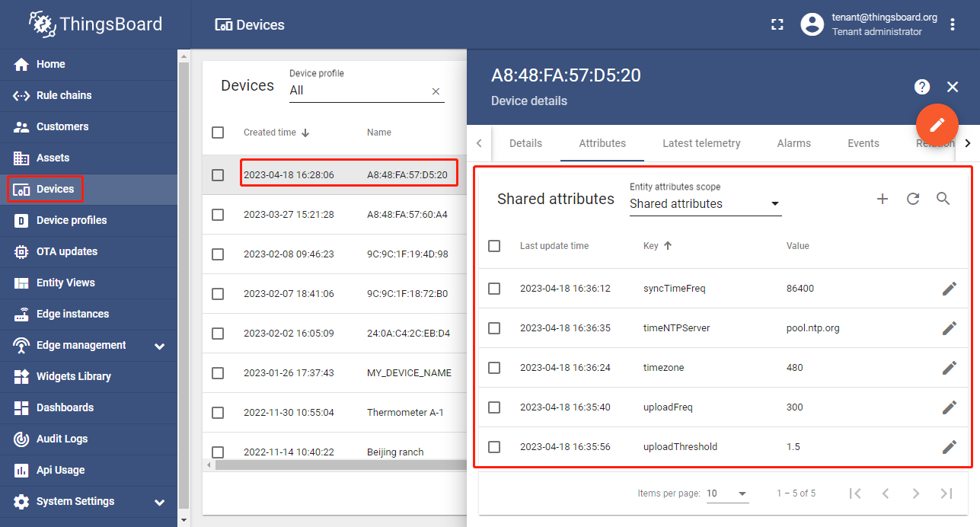Check Thermometer A-1 row checkbox
The height and width of the screenshot is (527, 980).
(218, 413)
